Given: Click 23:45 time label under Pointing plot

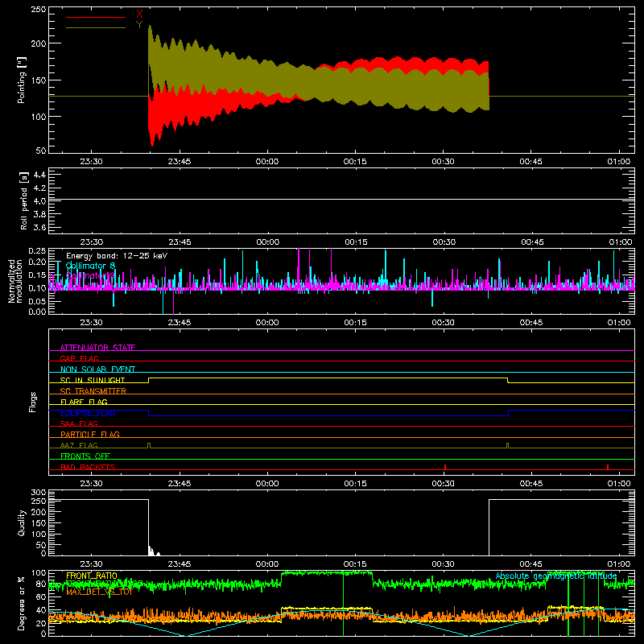Looking at the screenshot, I should pos(180,162).
